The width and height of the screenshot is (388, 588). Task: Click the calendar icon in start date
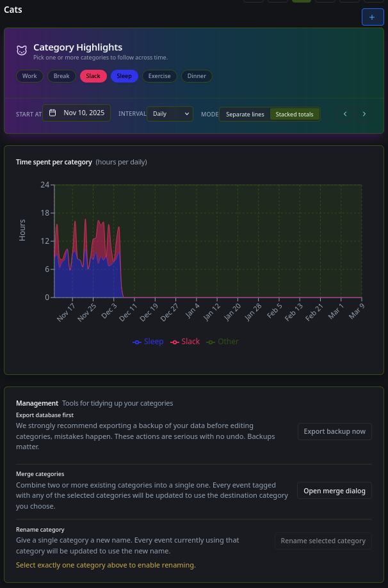pyautogui.click(x=53, y=113)
